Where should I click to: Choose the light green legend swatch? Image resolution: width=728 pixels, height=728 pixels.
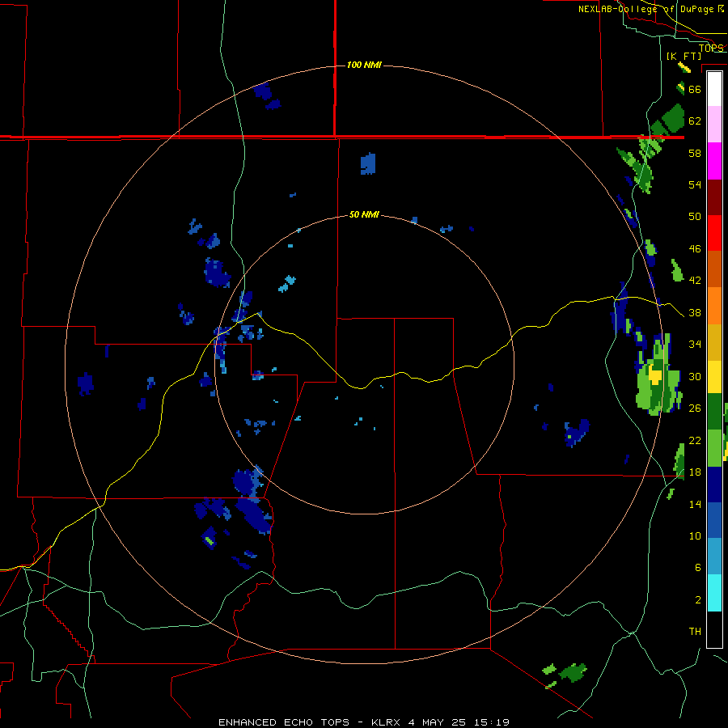714,448
